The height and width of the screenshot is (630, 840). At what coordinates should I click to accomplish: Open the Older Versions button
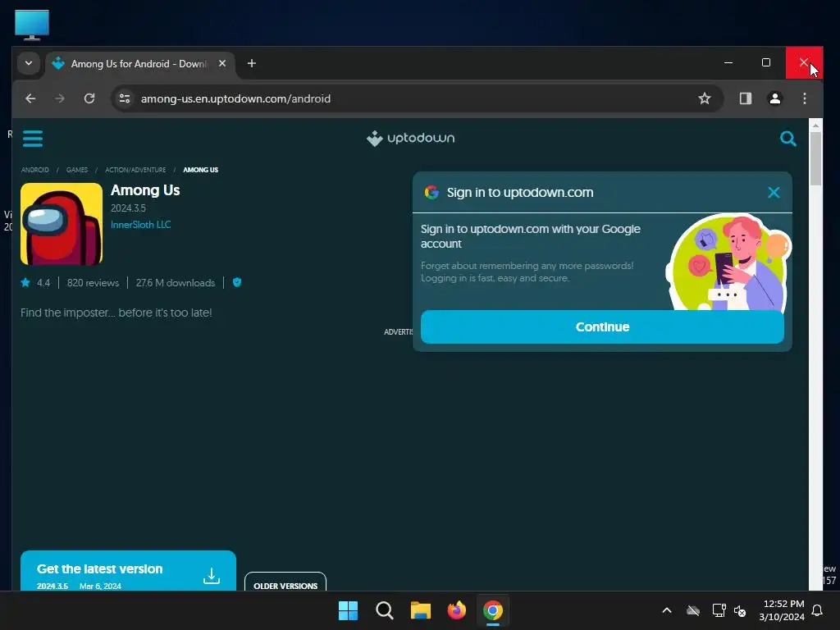point(285,582)
